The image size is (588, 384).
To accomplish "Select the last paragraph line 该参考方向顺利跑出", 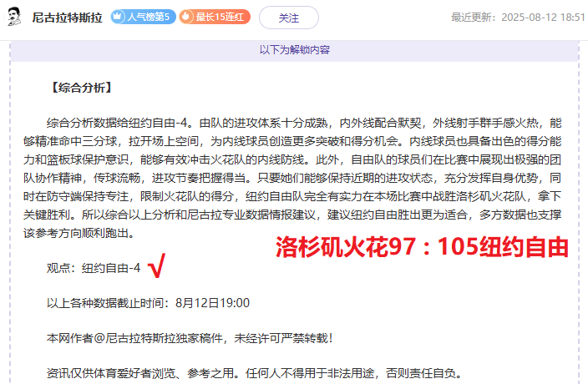I will tap(79, 233).
